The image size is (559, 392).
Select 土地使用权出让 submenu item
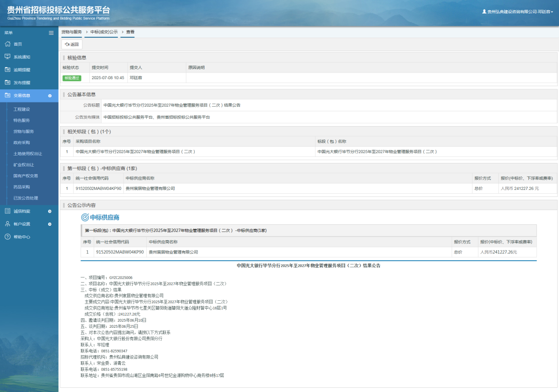coord(27,154)
